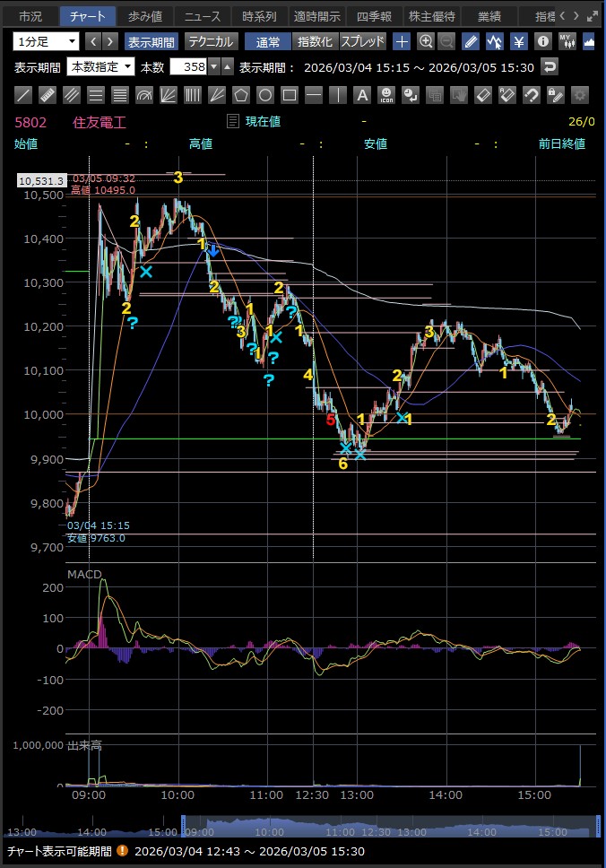Toggle スプレッド display mode
This screenshot has width=606, height=868.
(x=362, y=41)
